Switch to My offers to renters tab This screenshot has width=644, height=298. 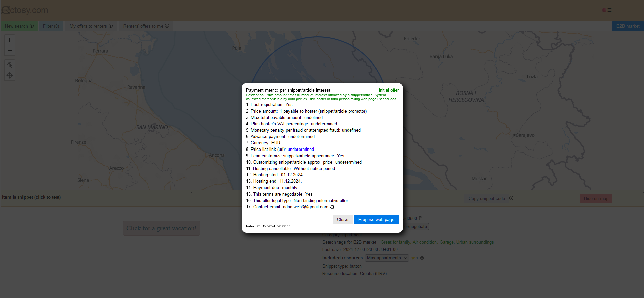tap(88, 26)
